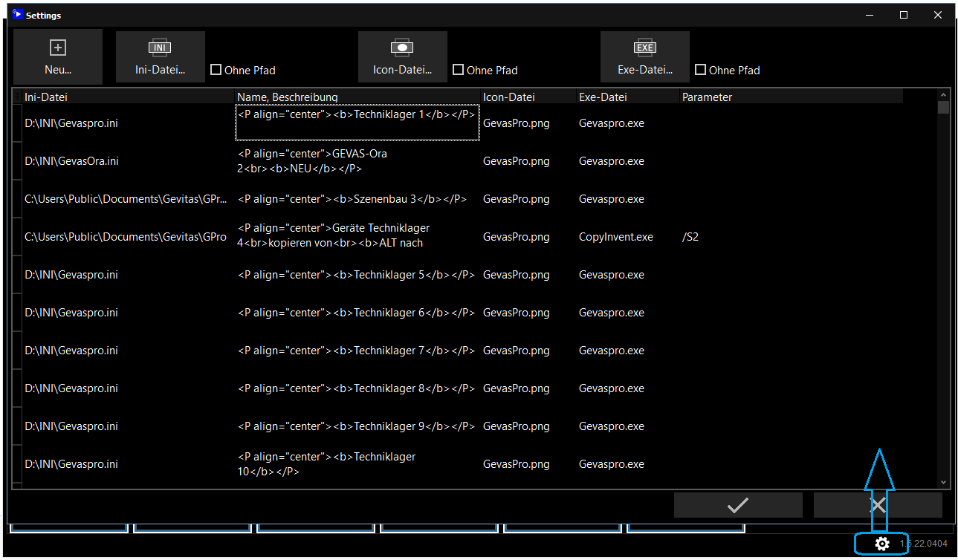The height and width of the screenshot is (560, 958).
Task: Cancel settings with the X button
Action: click(x=878, y=505)
